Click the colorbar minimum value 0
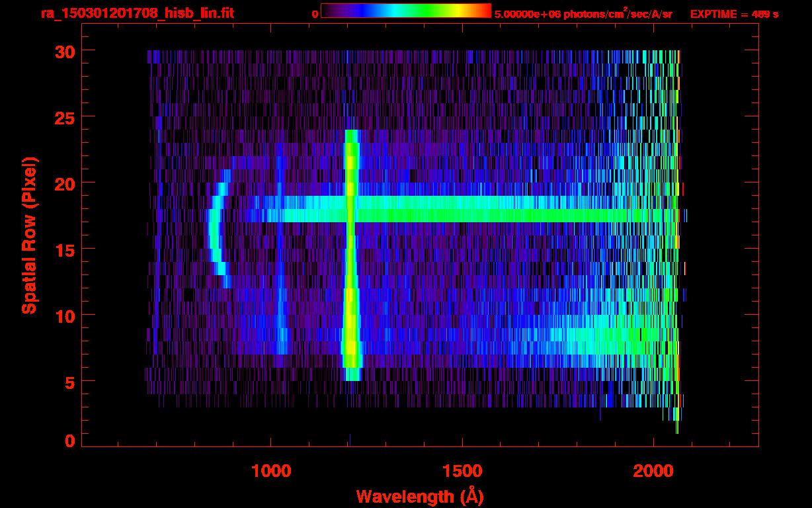Image resolution: width=812 pixels, height=508 pixels. click(315, 14)
